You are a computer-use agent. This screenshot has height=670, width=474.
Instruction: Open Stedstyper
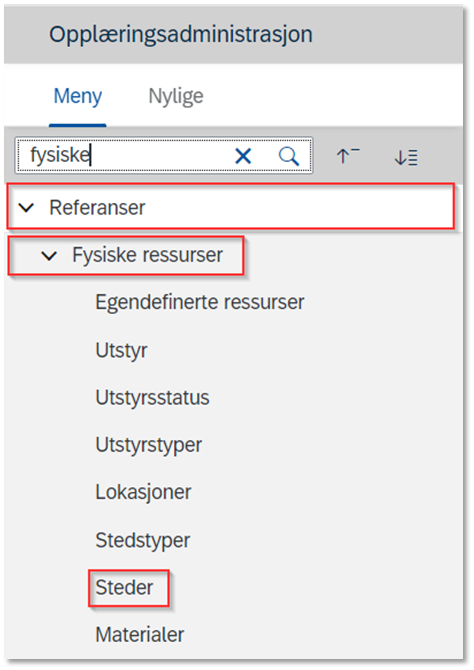142,541
